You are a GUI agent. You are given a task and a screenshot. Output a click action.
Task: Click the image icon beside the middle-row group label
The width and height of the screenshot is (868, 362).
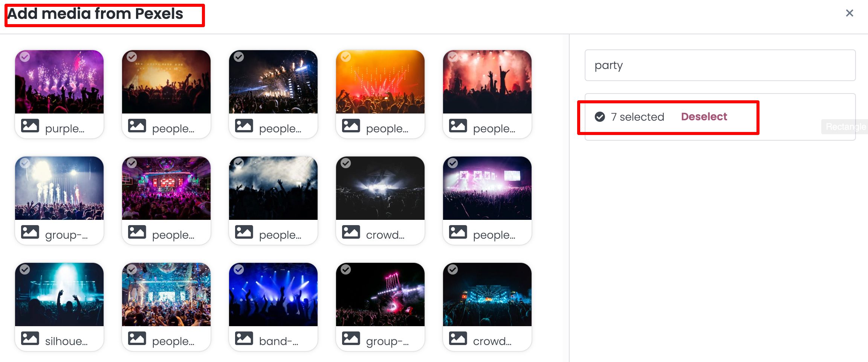[x=30, y=232]
